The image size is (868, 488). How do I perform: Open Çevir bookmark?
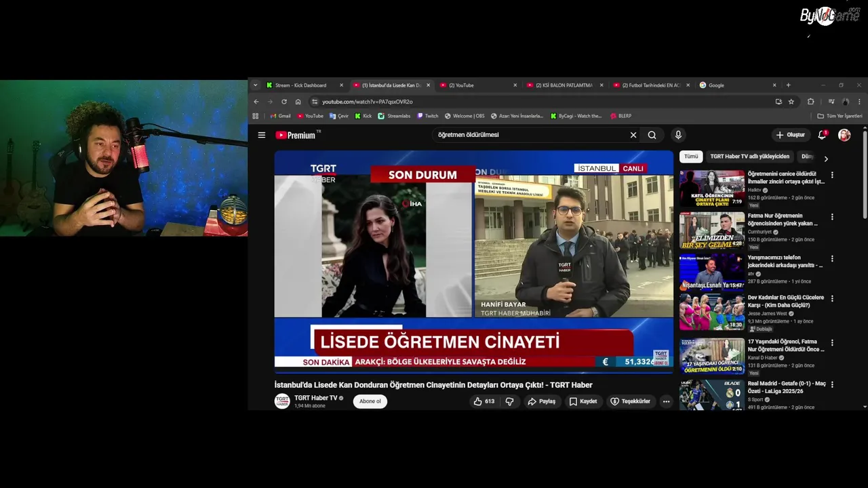339,116
